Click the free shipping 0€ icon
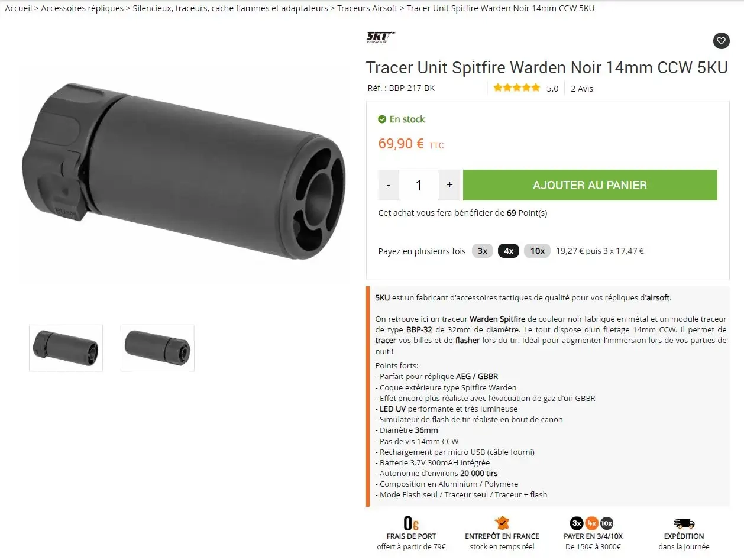Viewport: 744px width, 560px height. [411, 523]
